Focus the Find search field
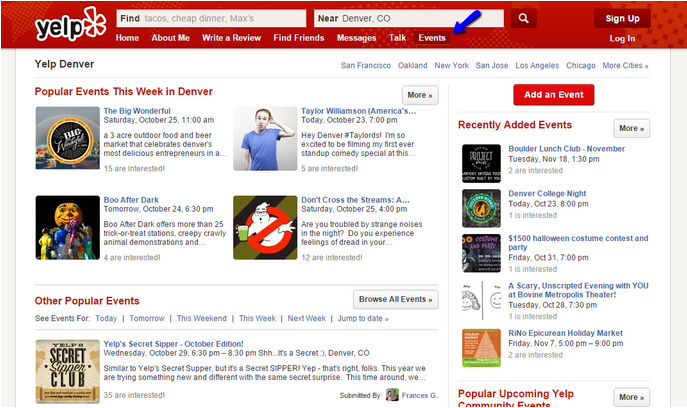This screenshot has height=408, width=687. point(211,18)
